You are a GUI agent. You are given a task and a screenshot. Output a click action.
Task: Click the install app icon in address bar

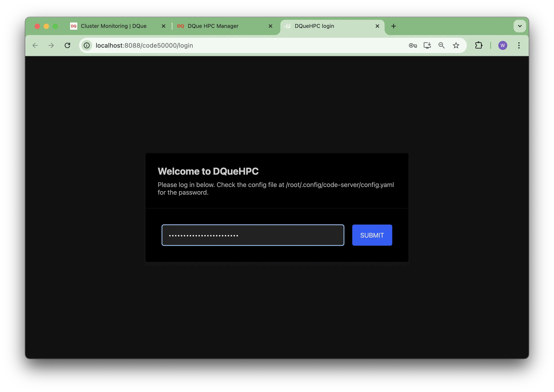427,45
